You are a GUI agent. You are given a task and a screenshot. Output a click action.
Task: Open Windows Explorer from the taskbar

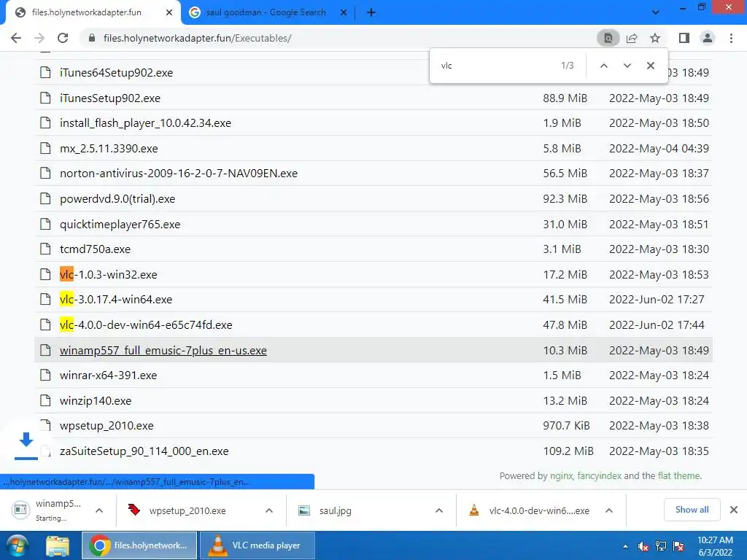point(57,545)
